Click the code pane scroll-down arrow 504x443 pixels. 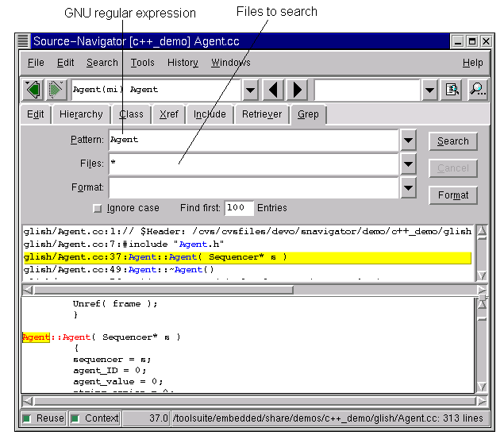pos(482,387)
